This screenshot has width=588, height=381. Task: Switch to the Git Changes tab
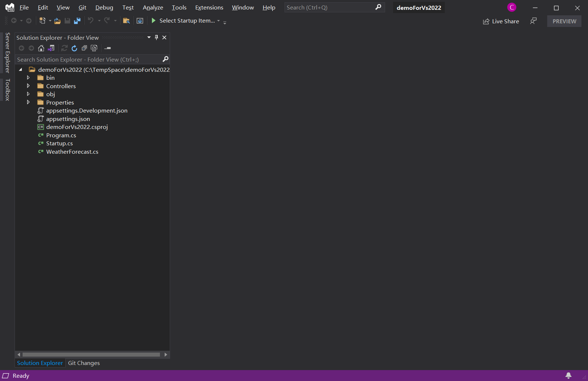tap(84, 363)
